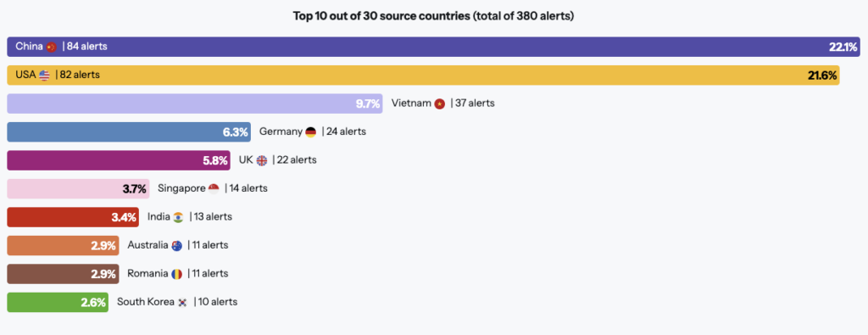Click the 'Vietnam' country name

[x=411, y=103]
